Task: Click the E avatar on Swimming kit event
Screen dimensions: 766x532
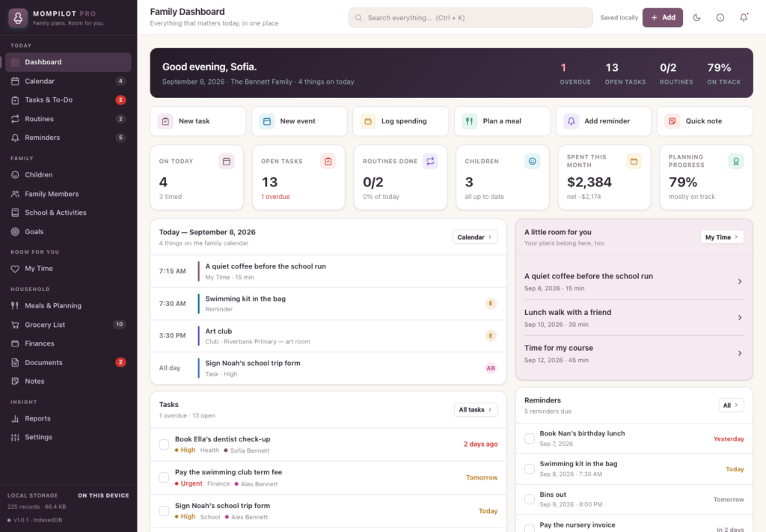Action: tap(491, 303)
